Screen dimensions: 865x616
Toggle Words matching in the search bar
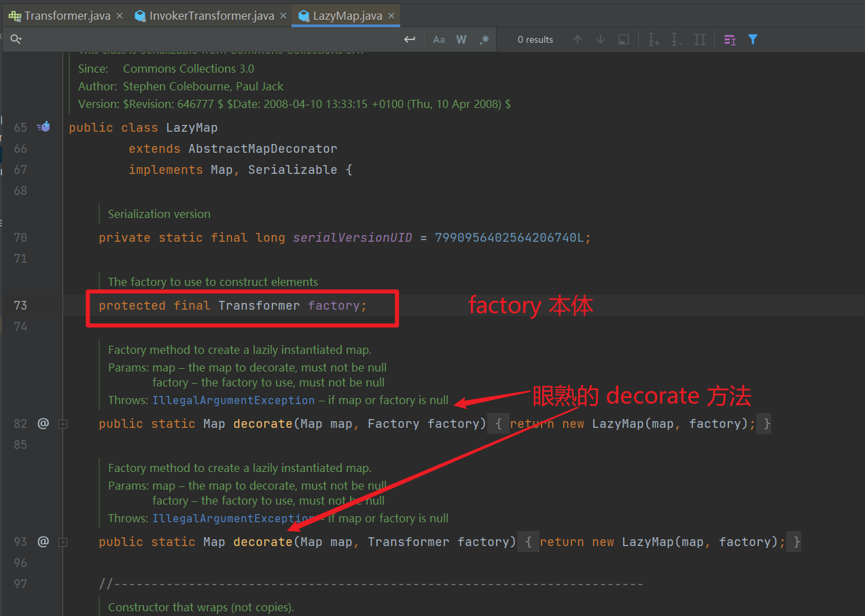(461, 39)
